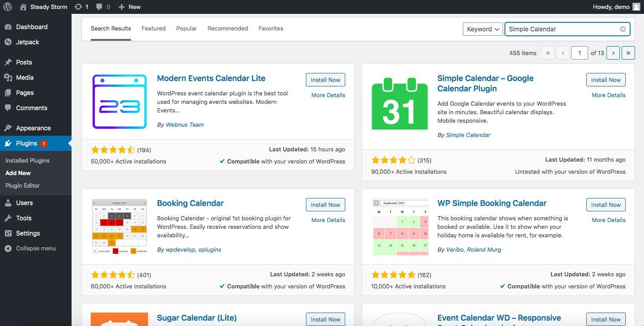644x326 pixels.
Task: Click the Appearance paintbrush icon
Action: pyautogui.click(x=8, y=128)
